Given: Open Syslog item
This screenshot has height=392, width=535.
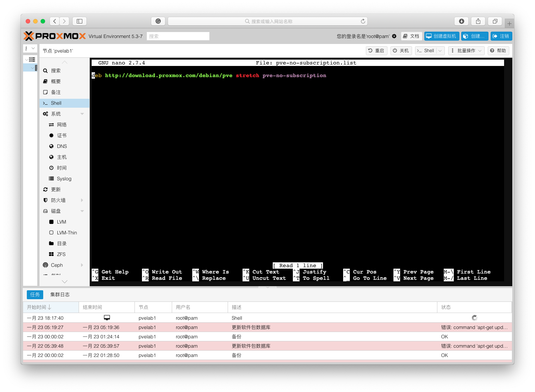Looking at the screenshot, I should point(64,179).
